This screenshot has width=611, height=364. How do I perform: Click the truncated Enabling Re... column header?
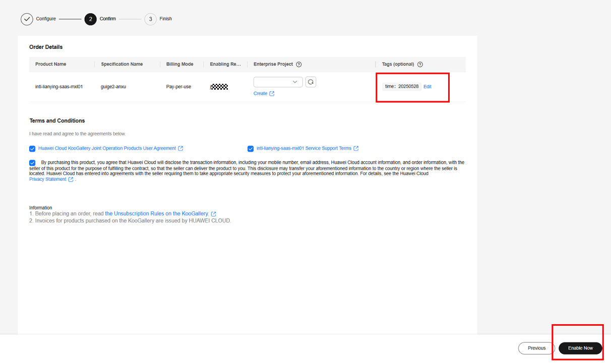(225, 64)
